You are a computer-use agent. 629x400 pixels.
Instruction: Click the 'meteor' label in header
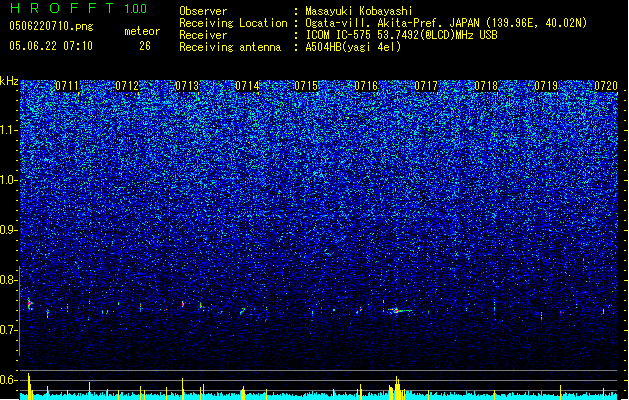coord(142,31)
